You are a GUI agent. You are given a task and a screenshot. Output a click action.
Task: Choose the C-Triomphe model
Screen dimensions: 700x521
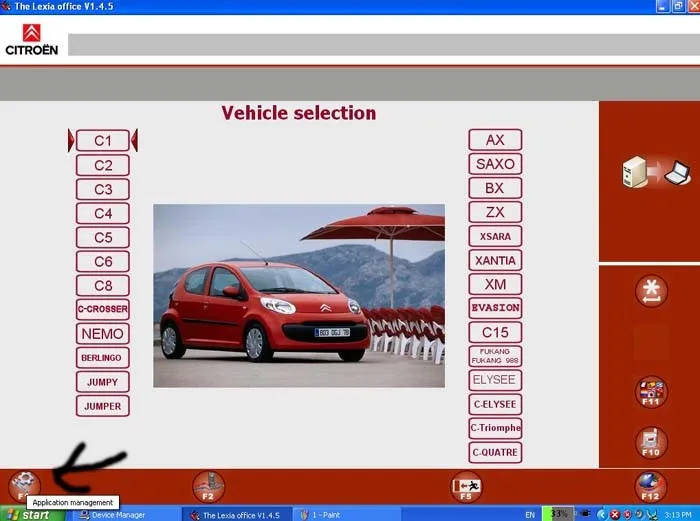tap(495, 428)
